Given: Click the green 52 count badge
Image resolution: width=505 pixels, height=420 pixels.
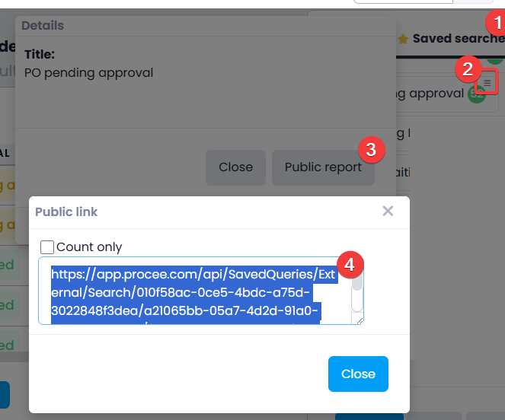Looking at the screenshot, I should click(x=478, y=94).
